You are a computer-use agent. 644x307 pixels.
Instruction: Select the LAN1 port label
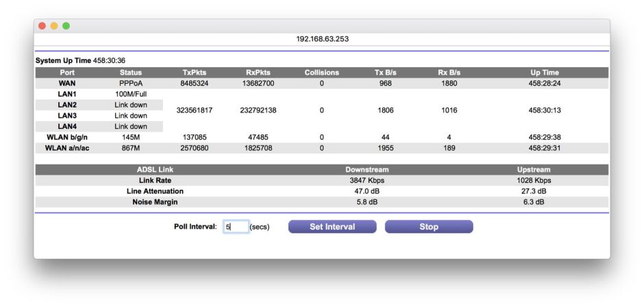click(x=66, y=94)
